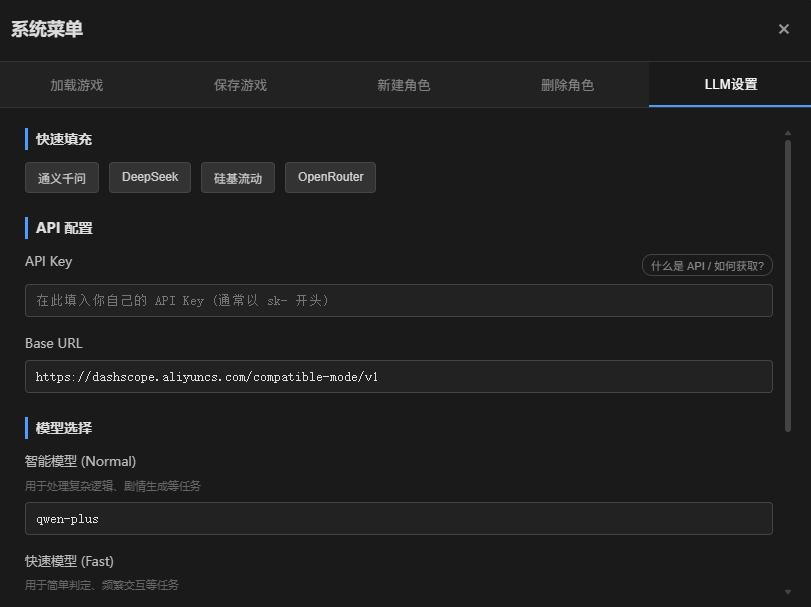Screen dimensions: 811x607
Task: Select the 硅基流动 provider preset
Action: 237,177
